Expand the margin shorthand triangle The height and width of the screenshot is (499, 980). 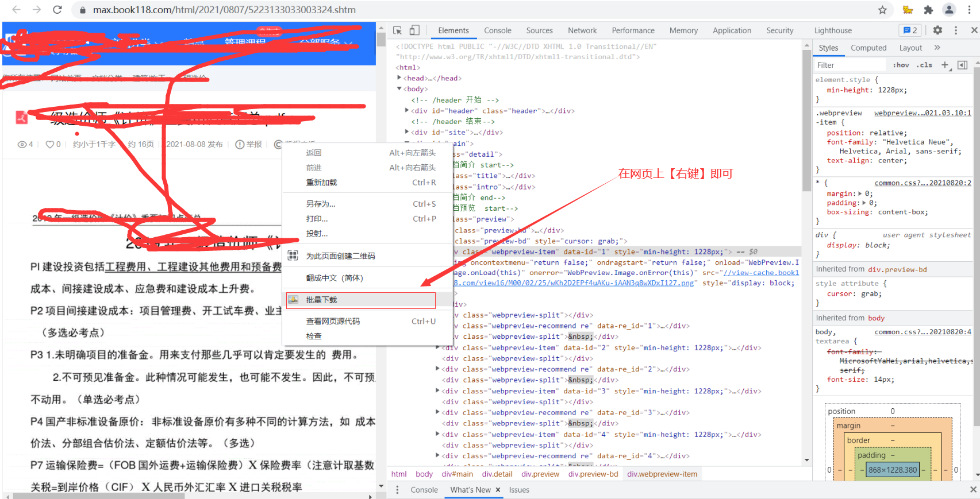coord(860,194)
